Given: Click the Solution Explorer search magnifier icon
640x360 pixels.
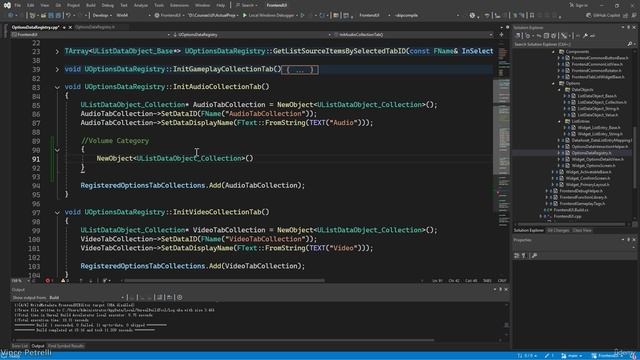Looking at the screenshot, I should (x=629, y=44).
